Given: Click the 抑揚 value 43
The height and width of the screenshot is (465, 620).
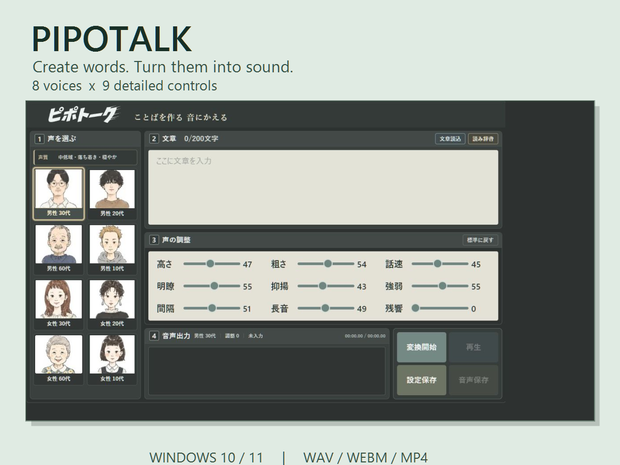Looking at the screenshot, I should 362,286.
